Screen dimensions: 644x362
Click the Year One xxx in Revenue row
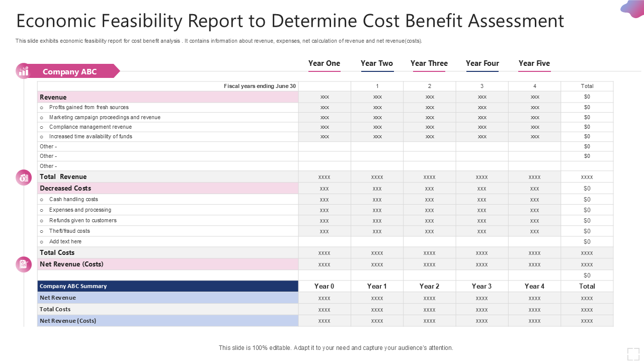pyautogui.click(x=325, y=97)
